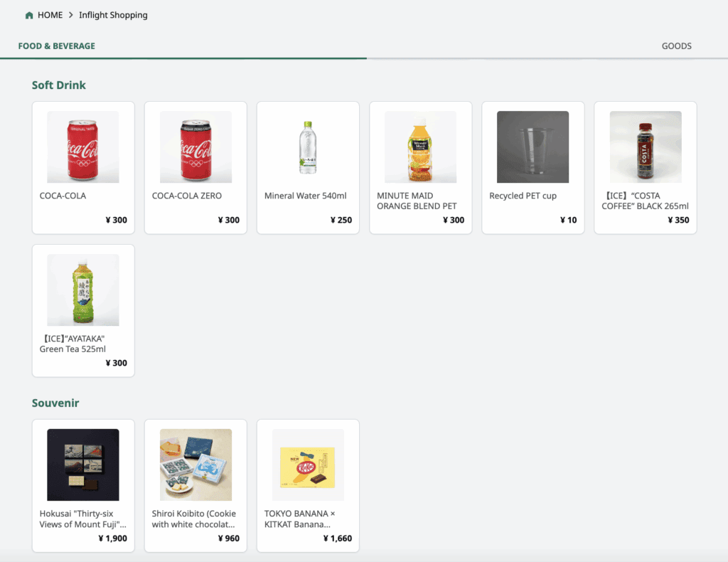Click the Shiroi Koibito ¥ 960 price
Screen dimensions: 728x562
[228, 539]
